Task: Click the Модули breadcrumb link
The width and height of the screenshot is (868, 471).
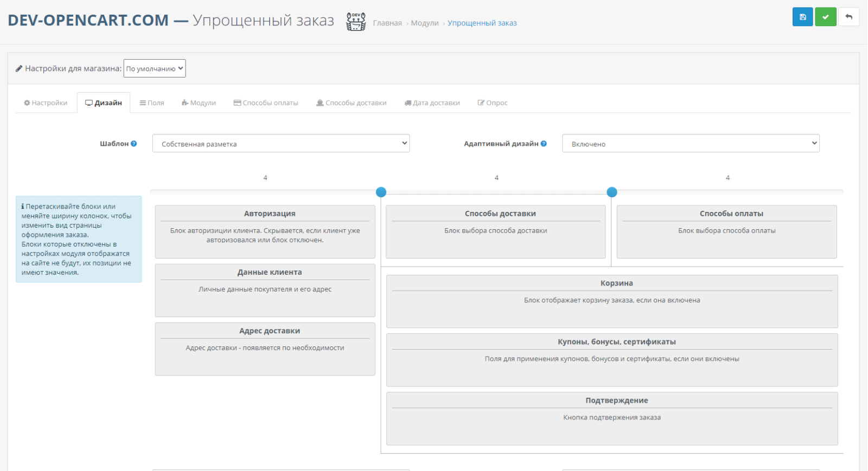Action: click(x=425, y=23)
